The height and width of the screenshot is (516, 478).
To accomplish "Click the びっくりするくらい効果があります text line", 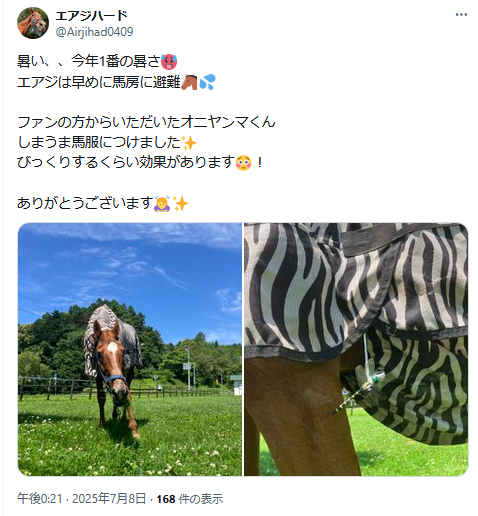I will 140,163.
